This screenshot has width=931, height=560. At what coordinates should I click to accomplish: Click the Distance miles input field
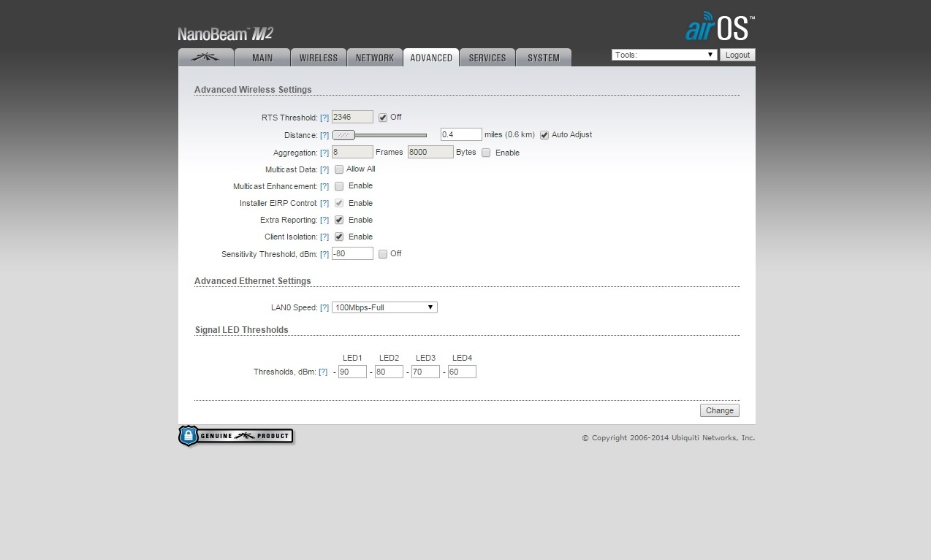[461, 134]
